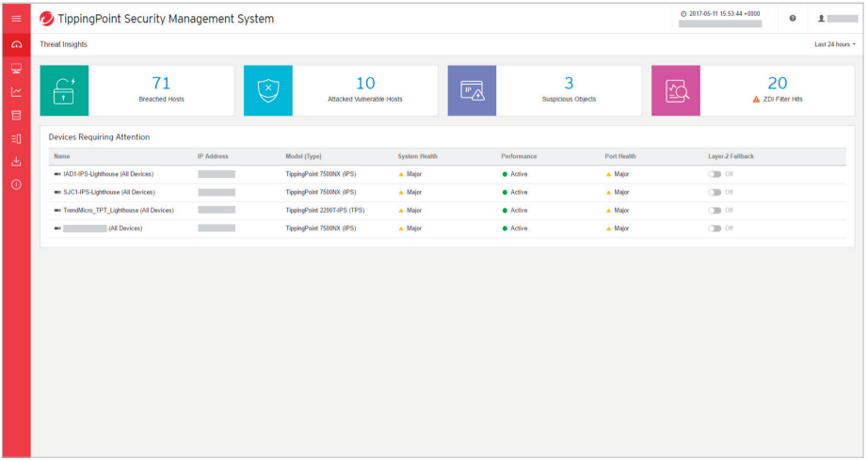This screenshot has height=461, width=868.
Task: Open the info circle sidebar icon
Action: coord(17,184)
